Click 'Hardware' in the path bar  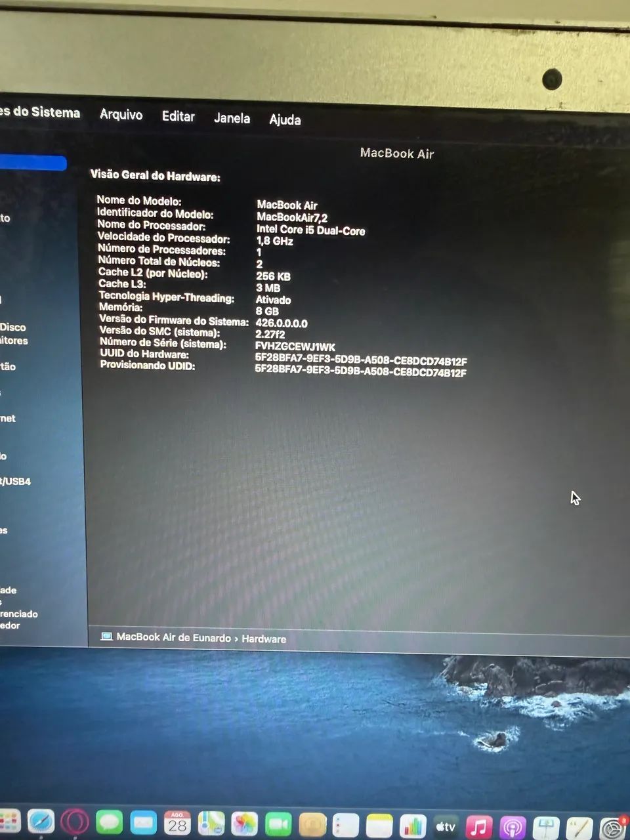(264, 639)
